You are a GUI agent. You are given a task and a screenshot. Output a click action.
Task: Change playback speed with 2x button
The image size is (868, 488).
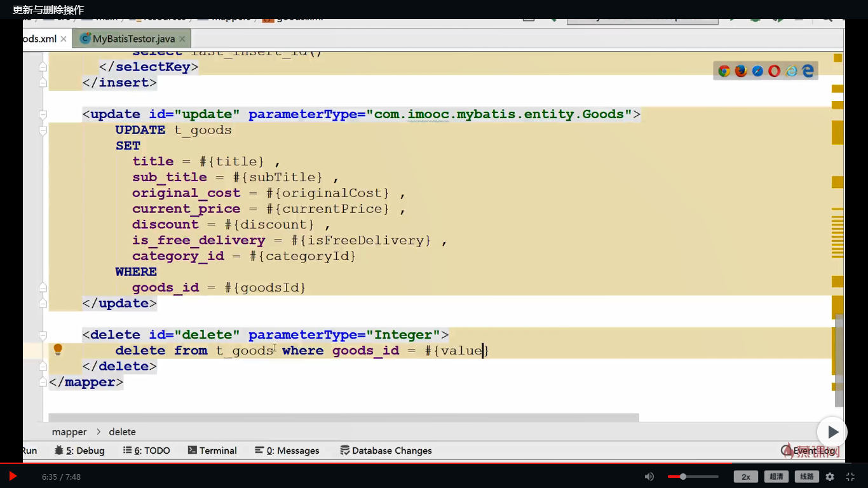[746, 477]
